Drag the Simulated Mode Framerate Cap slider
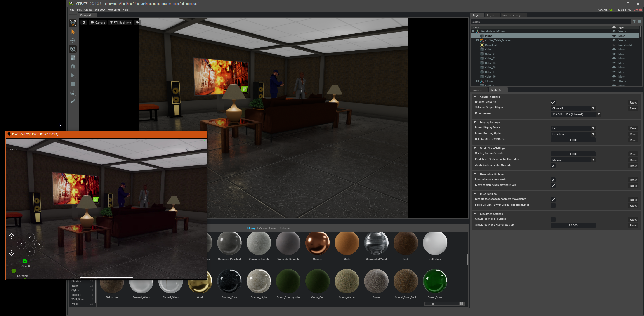 tap(573, 225)
